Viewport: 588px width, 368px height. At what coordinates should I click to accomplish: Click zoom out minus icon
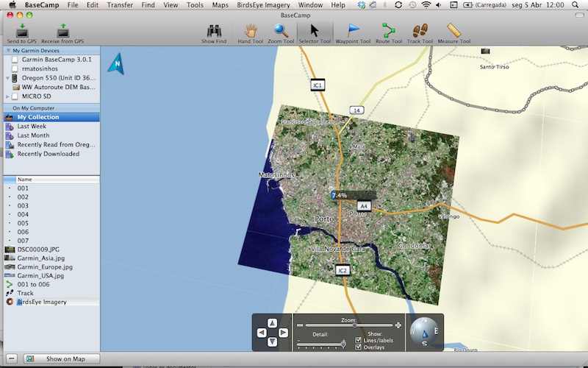300,325
